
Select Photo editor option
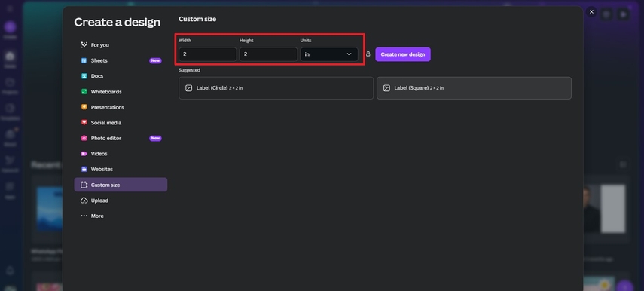tap(121, 138)
